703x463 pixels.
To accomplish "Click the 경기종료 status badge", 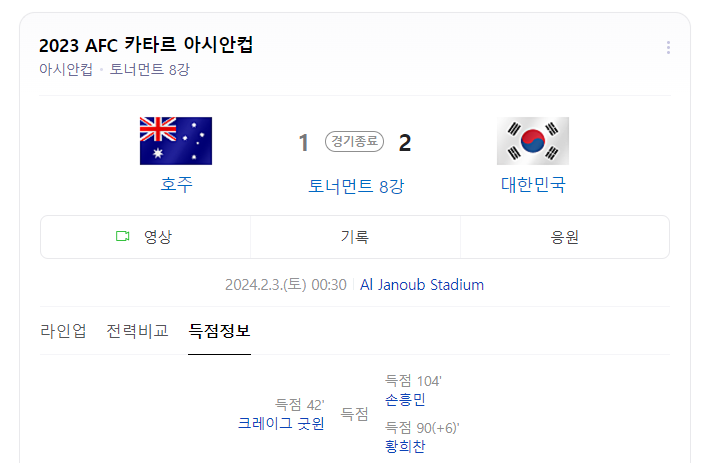I will (x=354, y=141).
